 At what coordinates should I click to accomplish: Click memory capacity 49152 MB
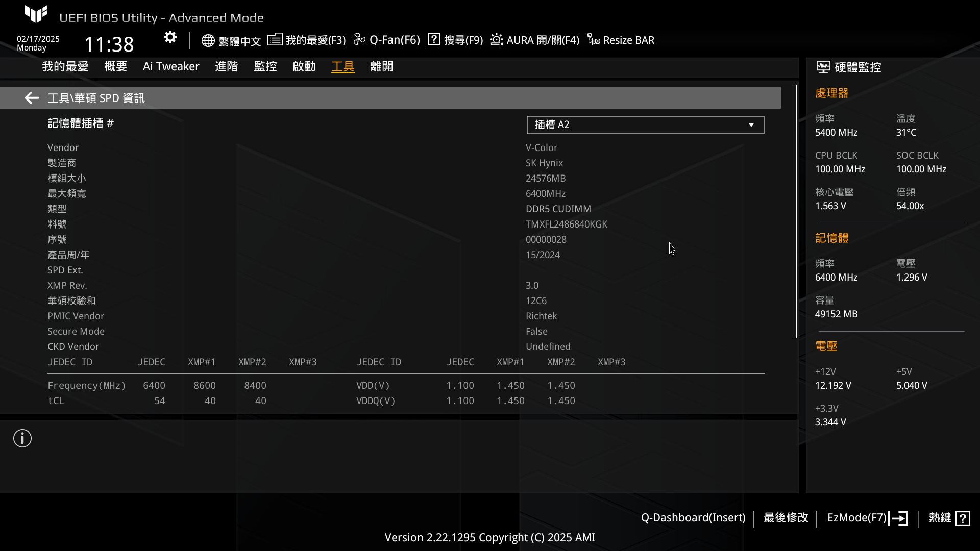tap(837, 314)
